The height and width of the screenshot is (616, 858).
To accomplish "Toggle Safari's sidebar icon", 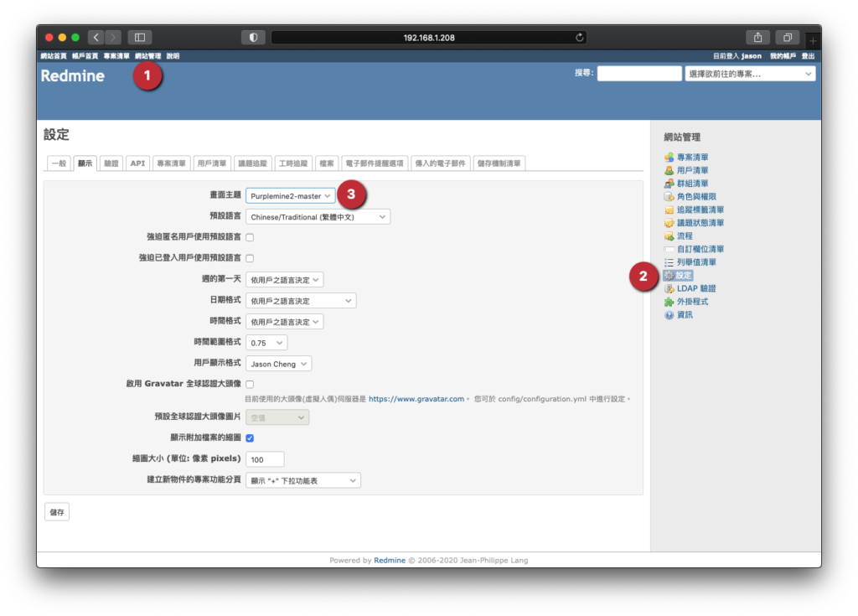I will point(140,37).
